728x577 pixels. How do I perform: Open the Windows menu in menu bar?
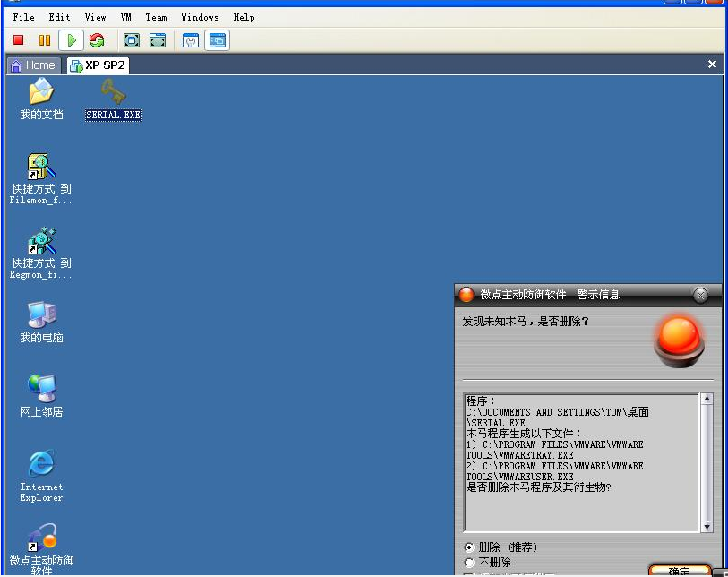[199, 17]
